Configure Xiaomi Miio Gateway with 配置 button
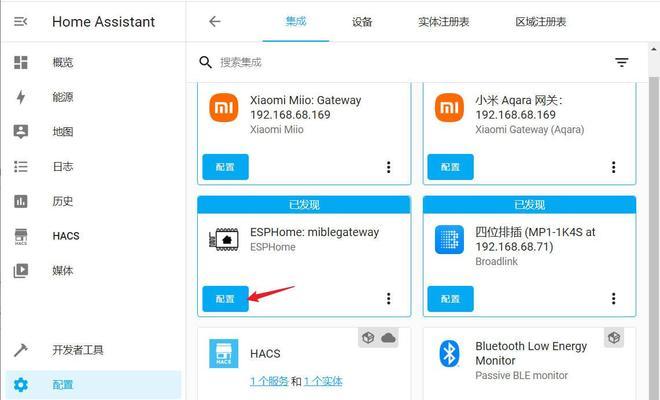Image resolution: width=660 pixels, height=400 pixels. click(x=225, y=167)
